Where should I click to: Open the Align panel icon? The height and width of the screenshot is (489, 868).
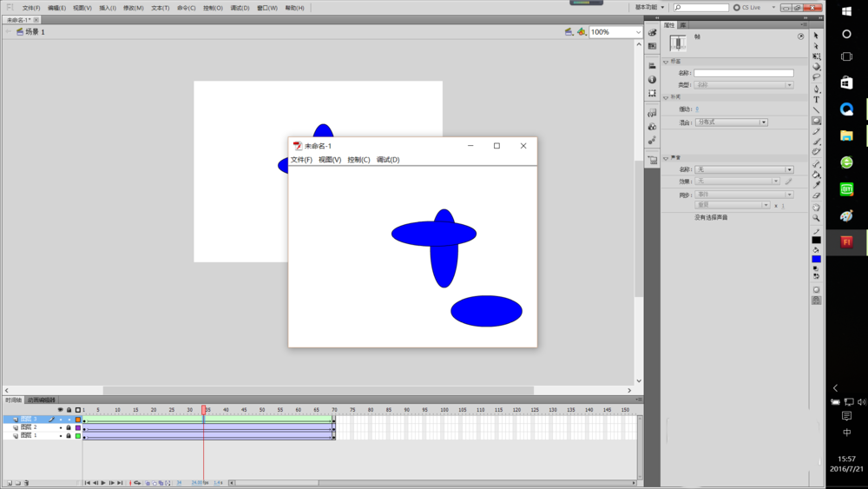(652, 66)
